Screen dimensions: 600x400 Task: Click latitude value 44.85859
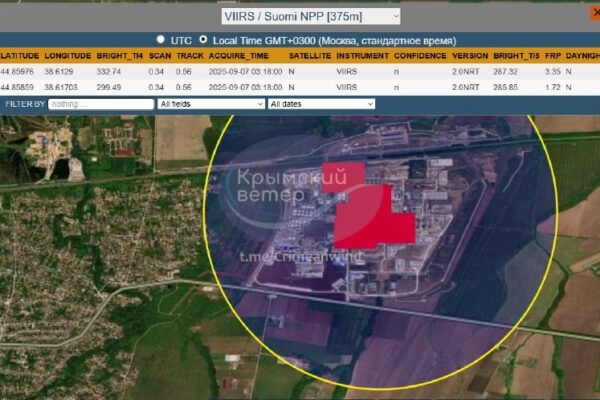click(x=17, y=87)
